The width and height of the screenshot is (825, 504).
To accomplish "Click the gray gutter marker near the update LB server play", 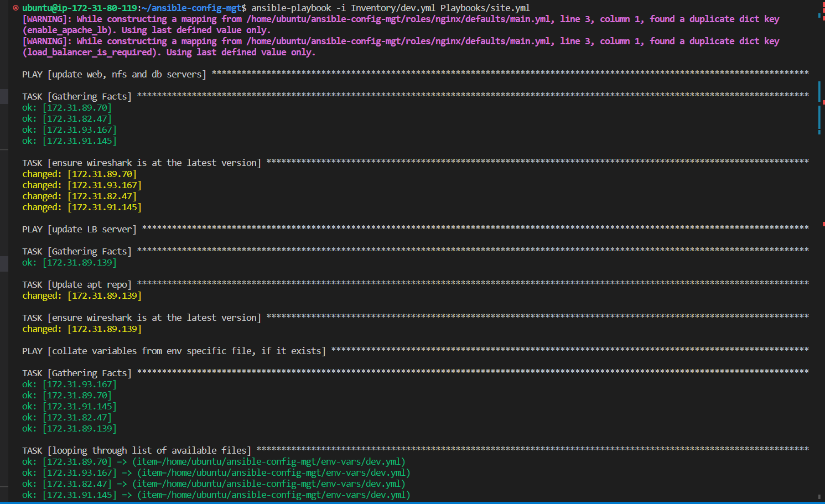I will [3, 263].
